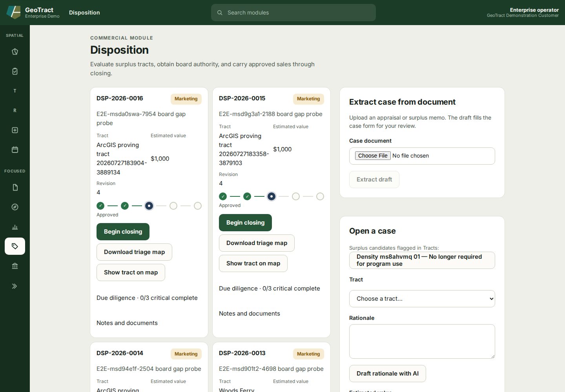Click E2E-msd901t2-4698 board gap probe text
565x392 pixels.
(x=271, y=369)
